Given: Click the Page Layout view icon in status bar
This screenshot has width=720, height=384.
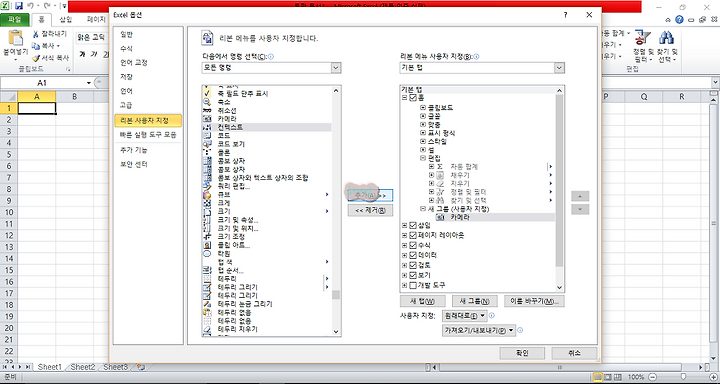Looking at the screenshot, I should [x=609, y=377].
